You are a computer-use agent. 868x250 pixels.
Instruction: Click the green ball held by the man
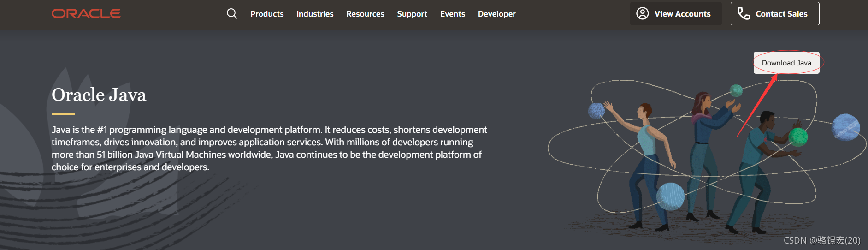798,137
